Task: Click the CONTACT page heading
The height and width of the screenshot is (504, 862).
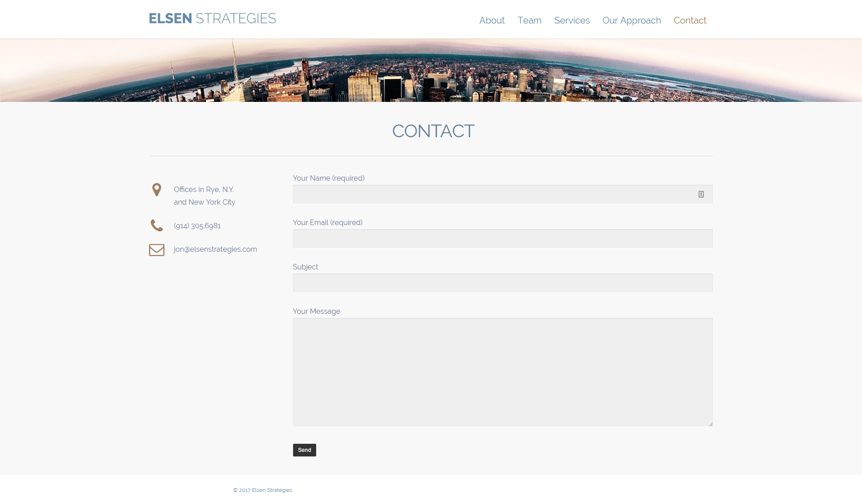Action: click(433, 131)
